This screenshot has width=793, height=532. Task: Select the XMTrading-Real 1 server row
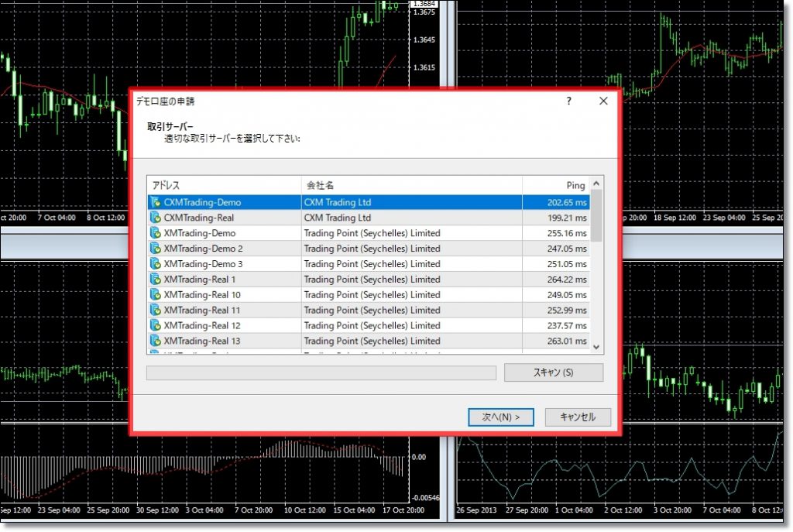tap(369, 279)
